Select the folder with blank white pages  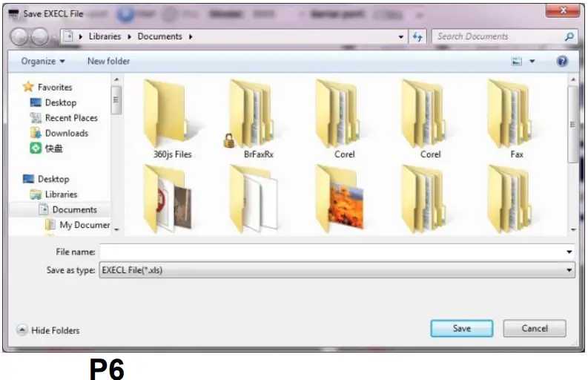(254, 199)
